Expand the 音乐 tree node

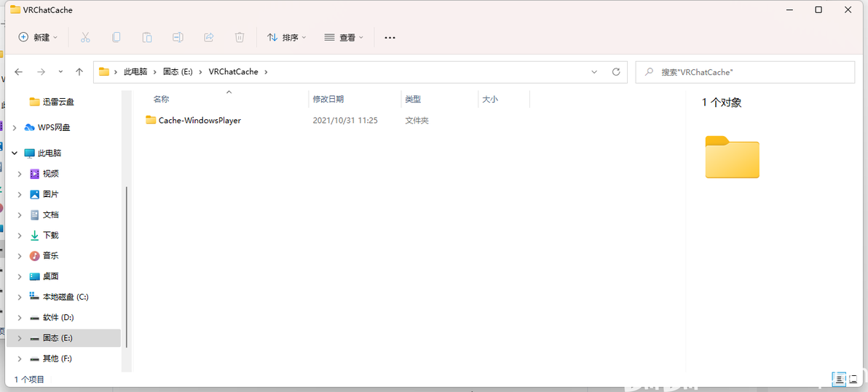point(20,255)
